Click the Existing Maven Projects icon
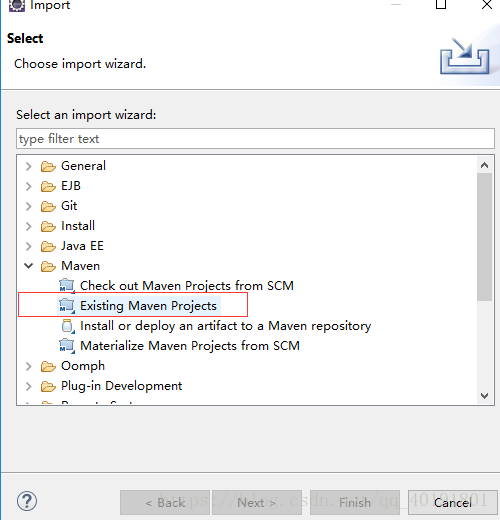This screenshot has height=520, width=500. [67, 306]
